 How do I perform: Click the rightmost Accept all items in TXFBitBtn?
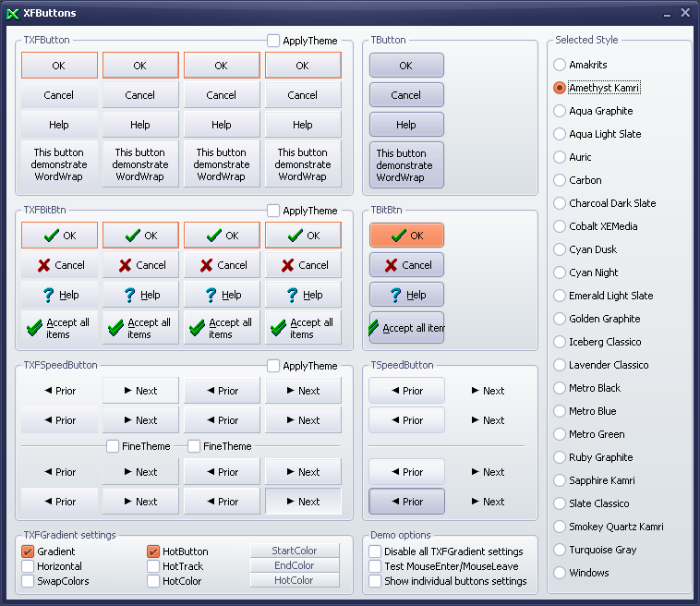tap(303, 328)
